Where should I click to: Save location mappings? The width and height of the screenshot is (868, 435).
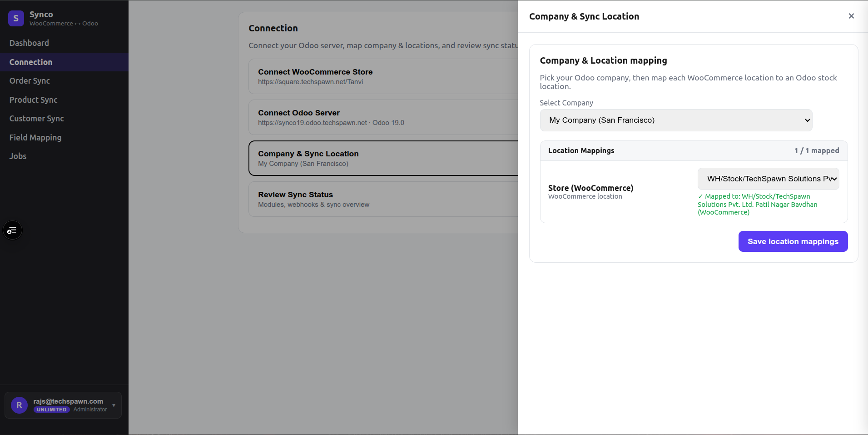coord(793,241)
